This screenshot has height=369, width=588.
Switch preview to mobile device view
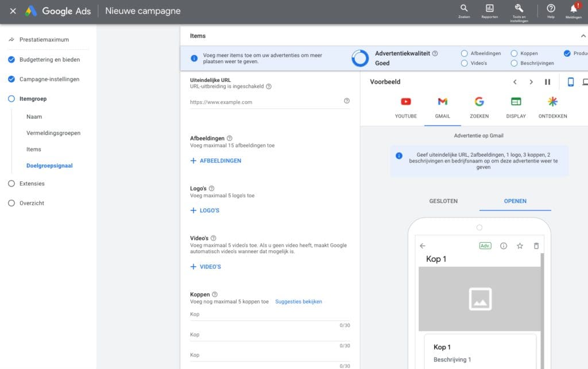point(570,81)
